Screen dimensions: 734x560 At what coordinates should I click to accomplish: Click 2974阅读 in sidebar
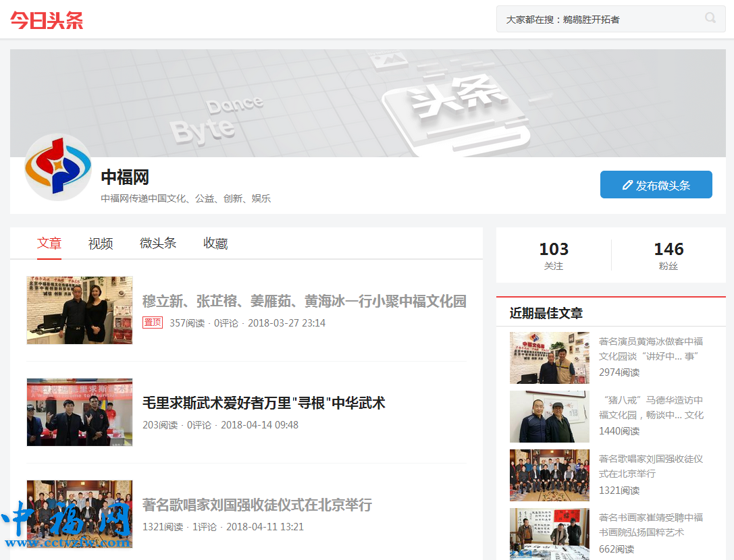(x=619, y=372)
